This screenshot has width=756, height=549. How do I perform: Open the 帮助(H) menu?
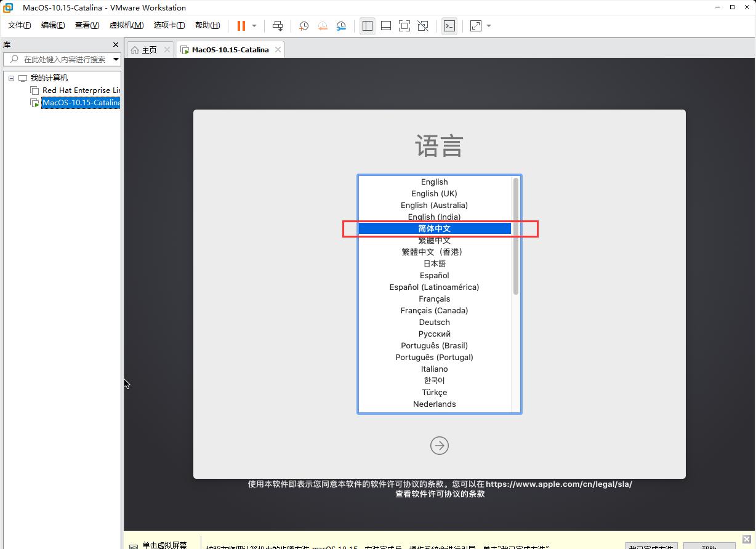(x=207, y=25)
